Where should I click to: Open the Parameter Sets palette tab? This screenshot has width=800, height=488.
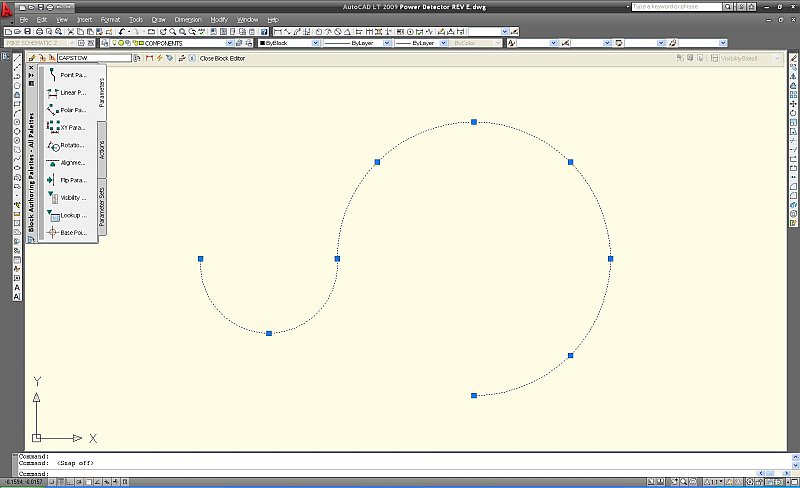[x=102, y=205]
